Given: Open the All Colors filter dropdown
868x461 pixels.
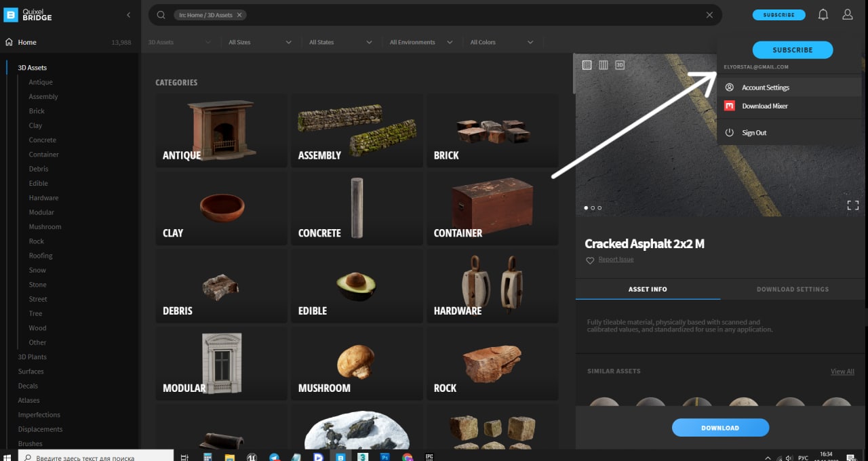Looking at the screenshot, I should pos(502,42).
